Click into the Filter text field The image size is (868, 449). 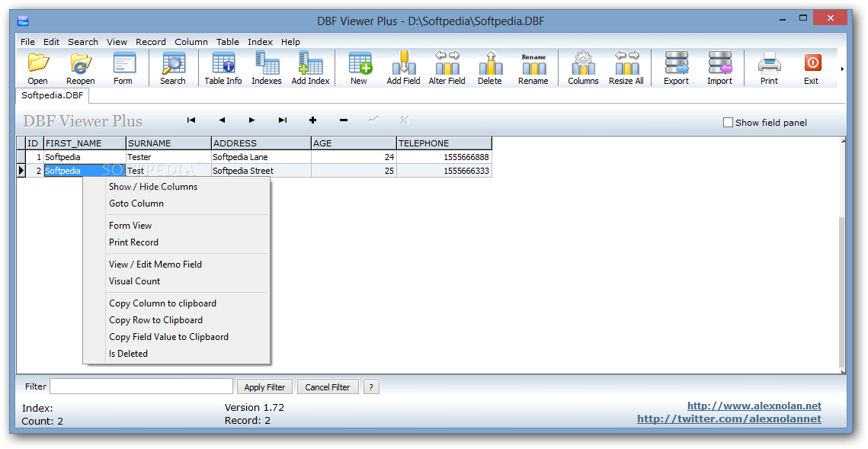(x=141, y=386)
